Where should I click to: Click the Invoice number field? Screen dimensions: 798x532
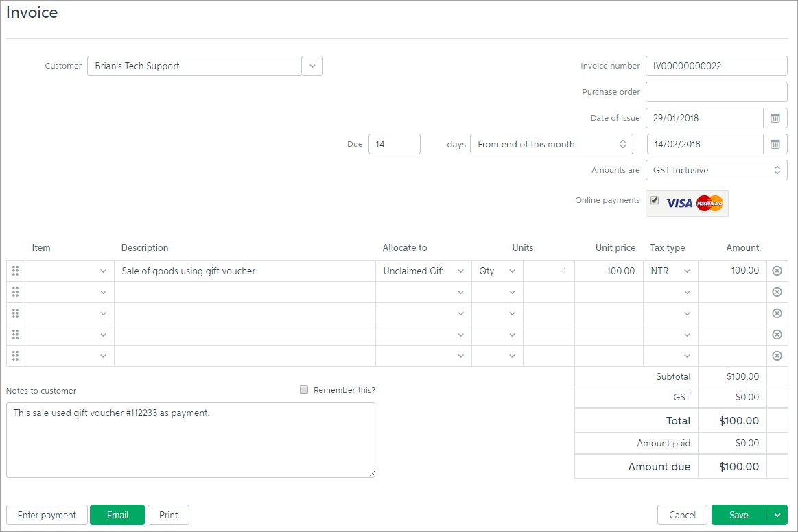click(716, 66)
